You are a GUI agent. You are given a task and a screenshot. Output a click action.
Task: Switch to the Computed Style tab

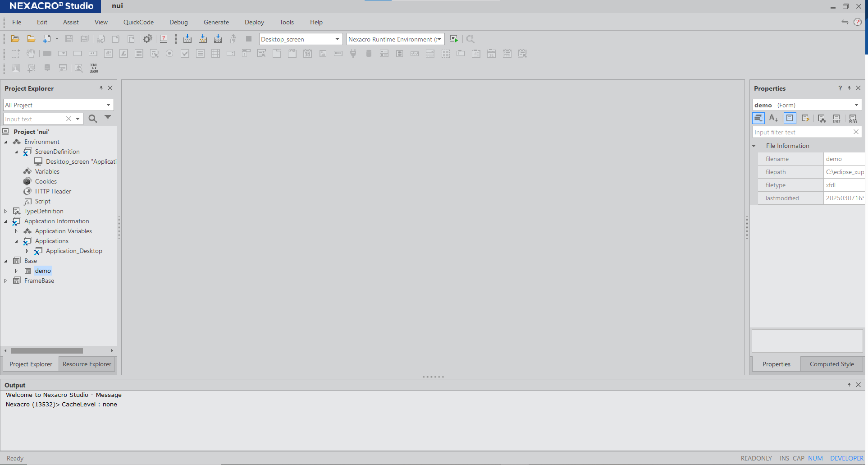tap(831, 364)
